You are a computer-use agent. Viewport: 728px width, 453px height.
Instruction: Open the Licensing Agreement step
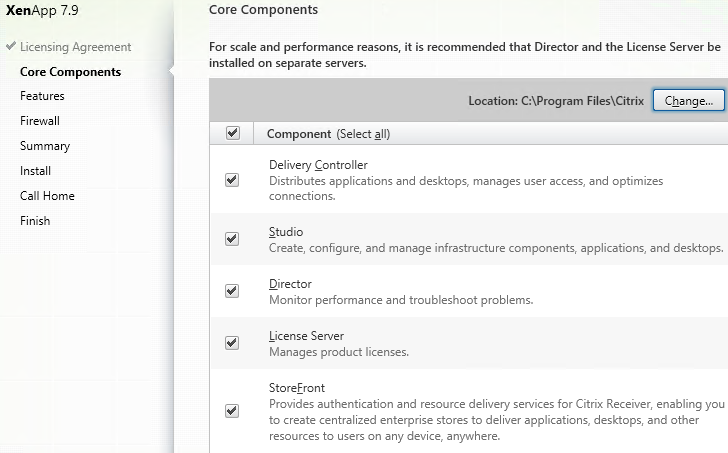(76, 47)
